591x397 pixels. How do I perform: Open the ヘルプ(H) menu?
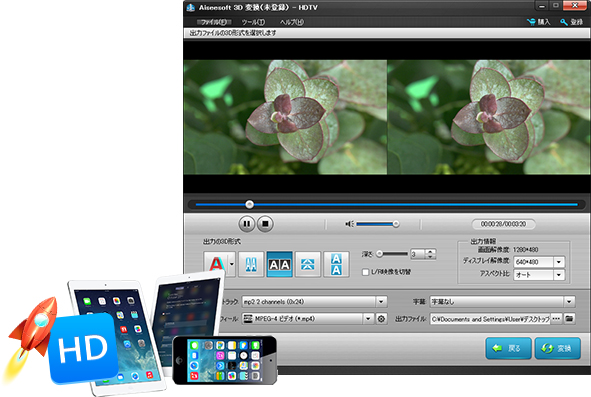(x=292, y=22)
